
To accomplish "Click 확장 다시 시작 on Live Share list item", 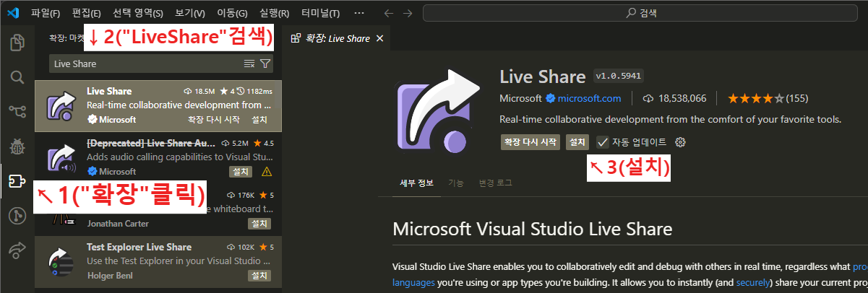I will pyautogui.click(x=215, y=119).
